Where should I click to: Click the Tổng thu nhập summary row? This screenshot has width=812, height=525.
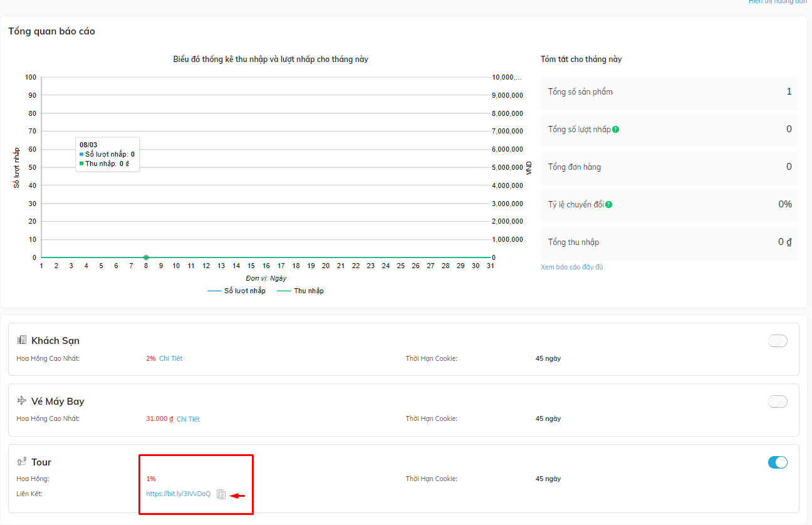click(x=670, y=242)
